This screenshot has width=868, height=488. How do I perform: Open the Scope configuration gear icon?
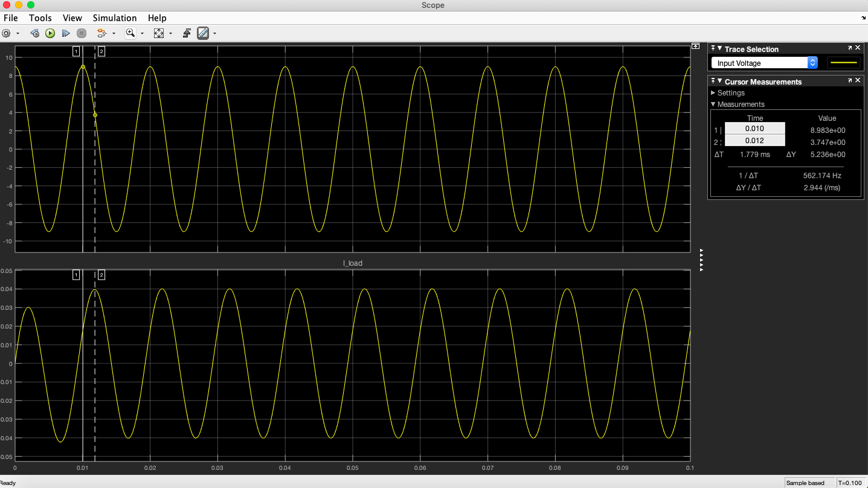pyautogui.click(x=6, y=33)
